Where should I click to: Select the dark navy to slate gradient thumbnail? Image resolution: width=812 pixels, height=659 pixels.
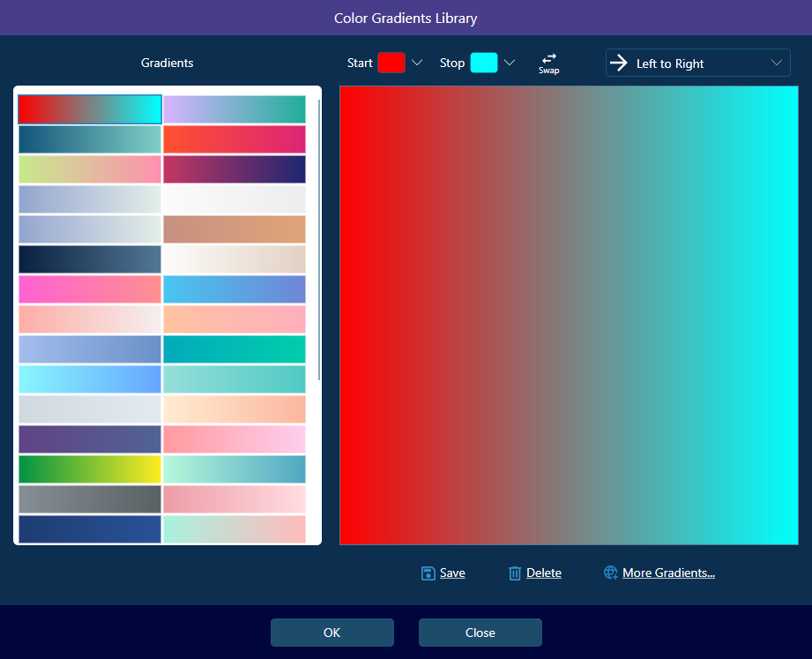90,259
